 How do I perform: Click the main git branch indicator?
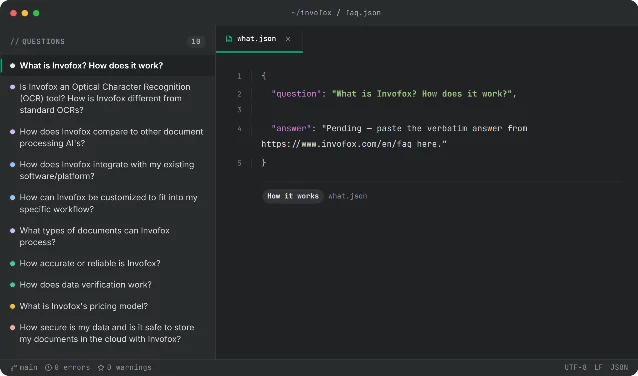pyautogui.click(x=24, y=367)
